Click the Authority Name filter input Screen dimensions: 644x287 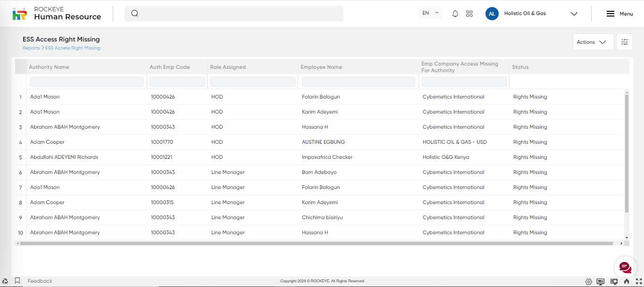click(x=87, y=82)
